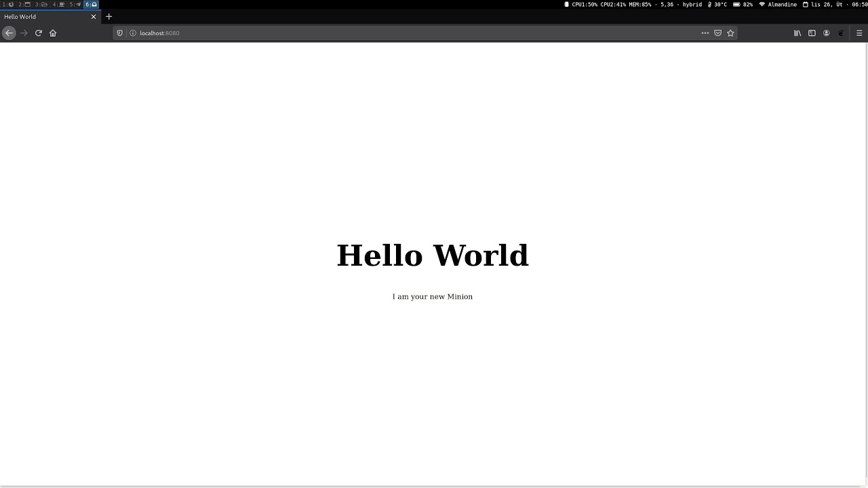The width and height of the screenshot is (868, 488).
Task: Go back to the previous page
Action: click(9, 33)
